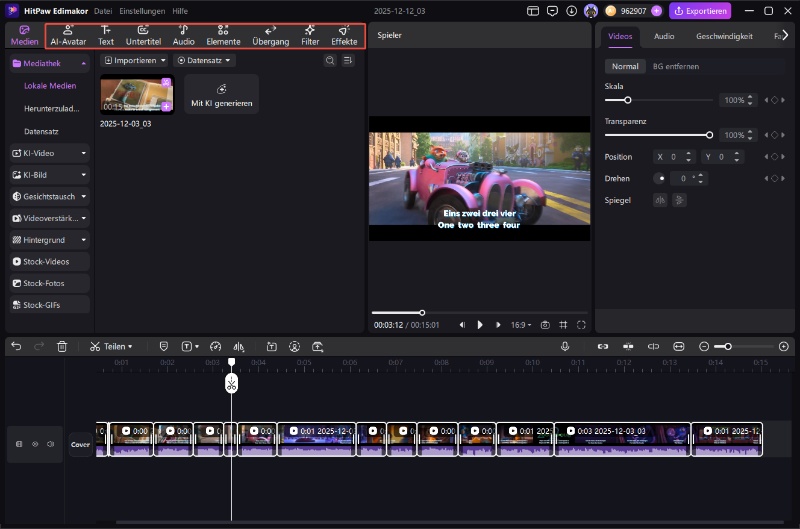This screenshot has height=529, width=800.
Task: Search media with magnifier icon
Action: (330, 61)
